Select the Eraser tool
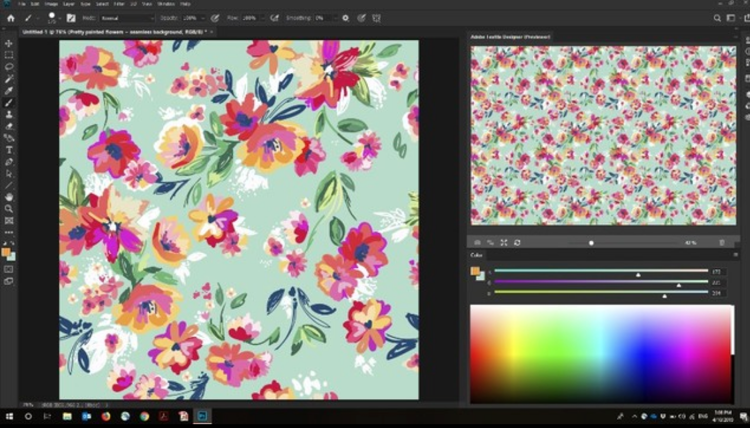The image size is (750, 428). 9,126
